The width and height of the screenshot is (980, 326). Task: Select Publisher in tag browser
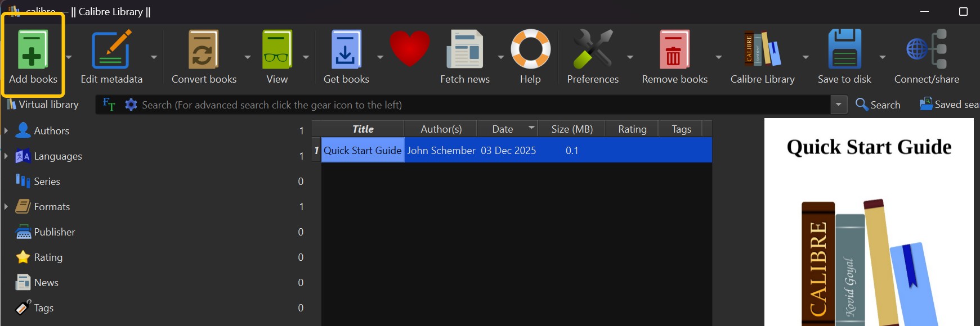pyautogui.click(x=54, y=232)
